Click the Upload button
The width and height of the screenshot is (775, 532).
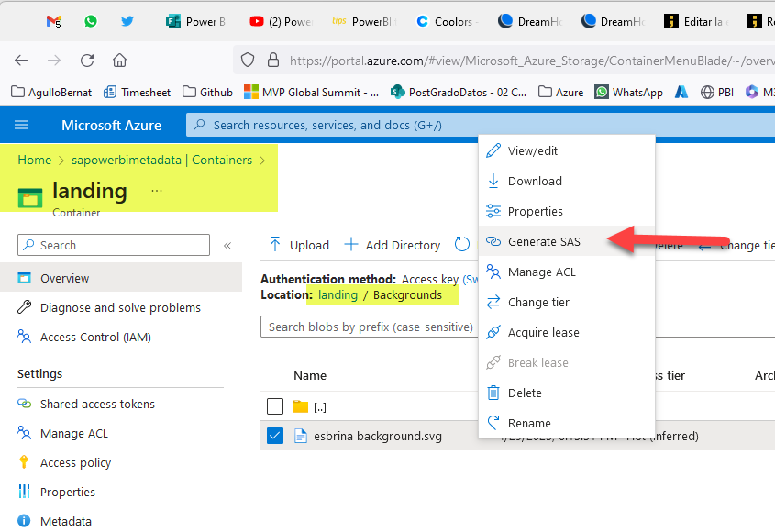tap(299, 245)
